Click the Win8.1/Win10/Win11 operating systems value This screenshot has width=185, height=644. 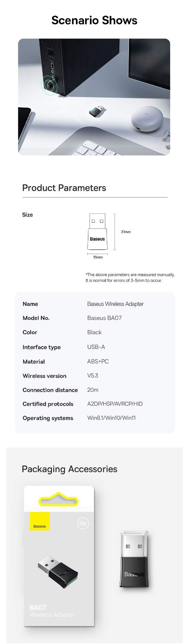point(111,418)
